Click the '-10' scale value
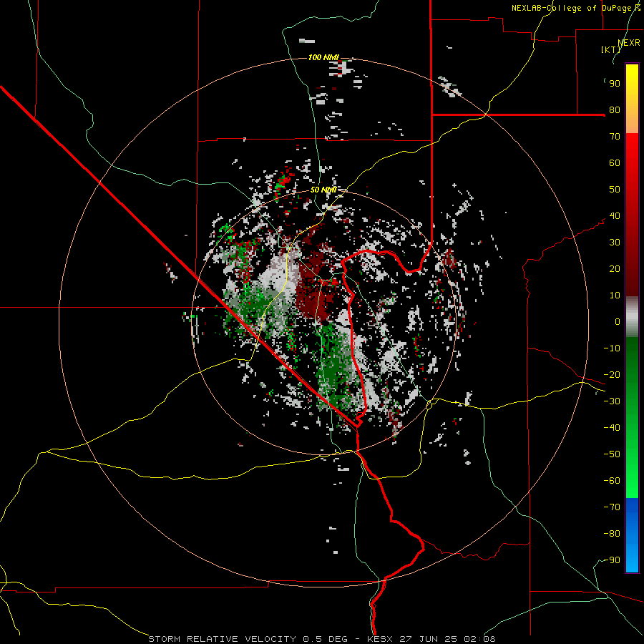 [612, 348]
